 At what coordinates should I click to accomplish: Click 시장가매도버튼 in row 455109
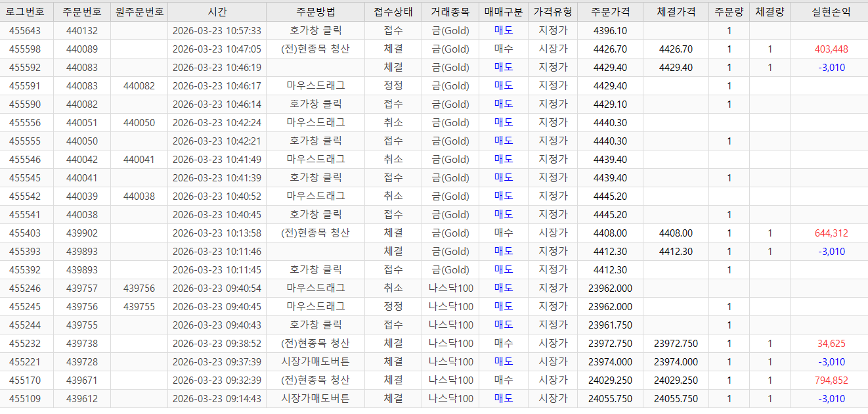click(315, 398)
